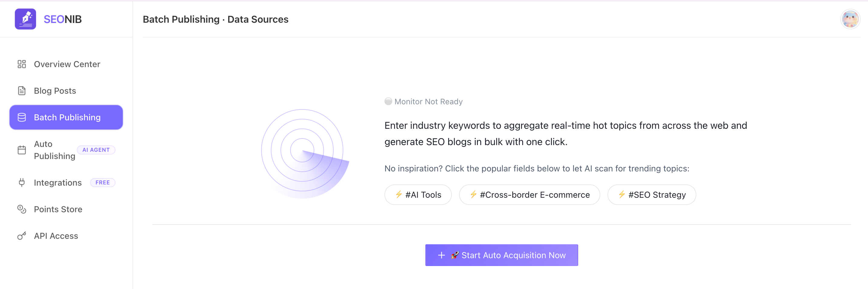
Task: Pick the #SEO Strategy topic chip
Action: (651, 195)
